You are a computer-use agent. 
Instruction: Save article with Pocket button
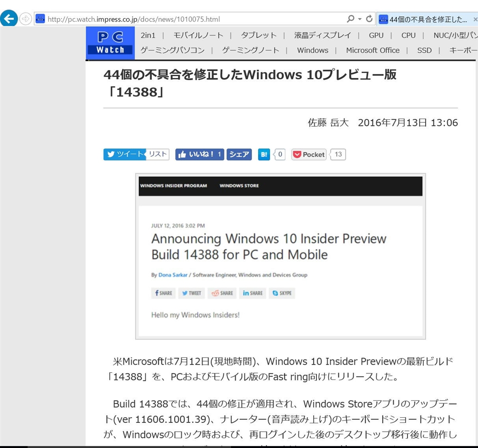click(309, 154)
